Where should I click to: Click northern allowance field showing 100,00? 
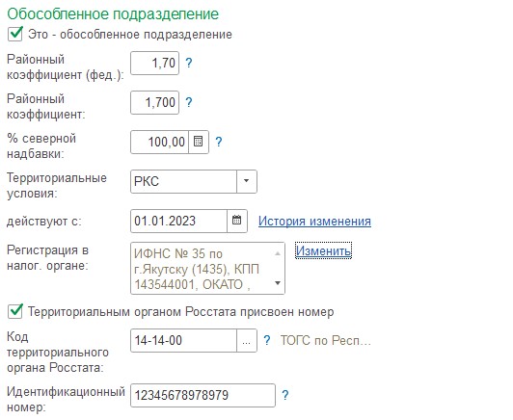point(160,142)
